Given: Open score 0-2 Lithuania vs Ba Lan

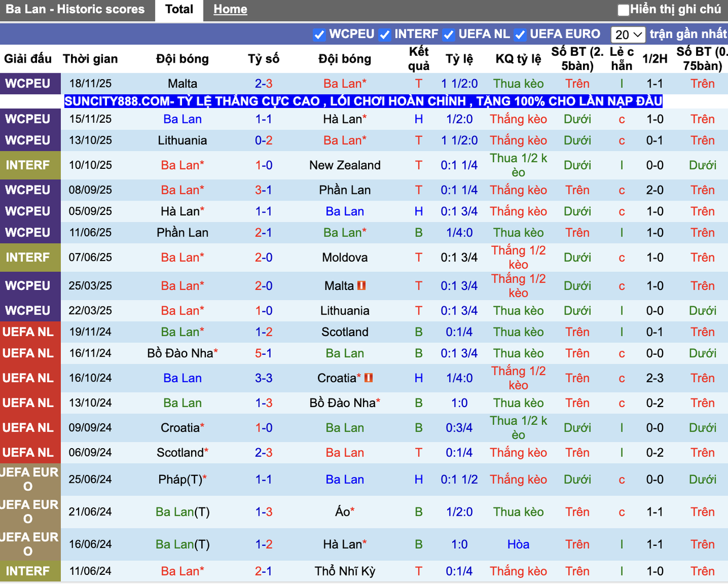Looking at the screenshot, I should [x=263, y=140].
